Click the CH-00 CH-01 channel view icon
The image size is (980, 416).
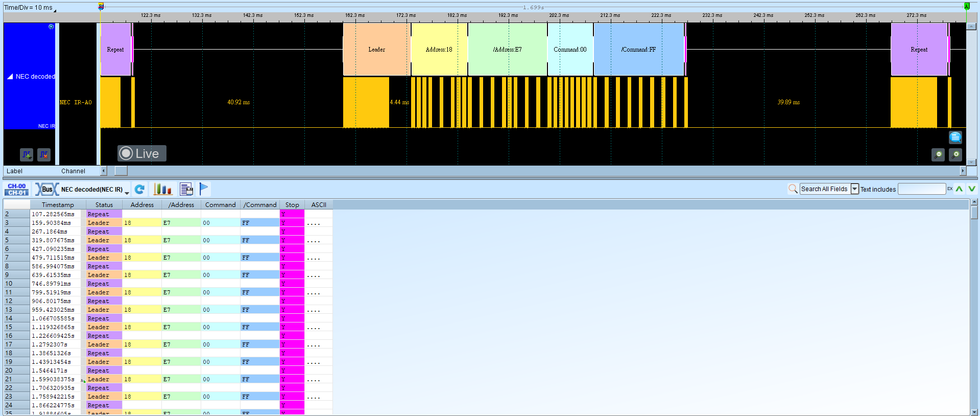pos(17,190)
